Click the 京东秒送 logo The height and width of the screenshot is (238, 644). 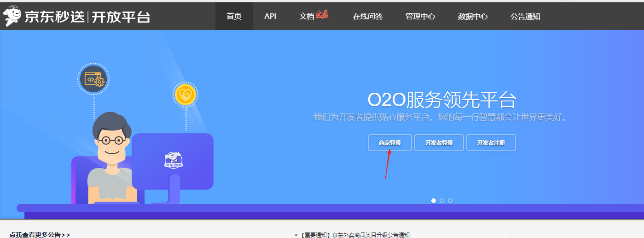coord(44,16)
